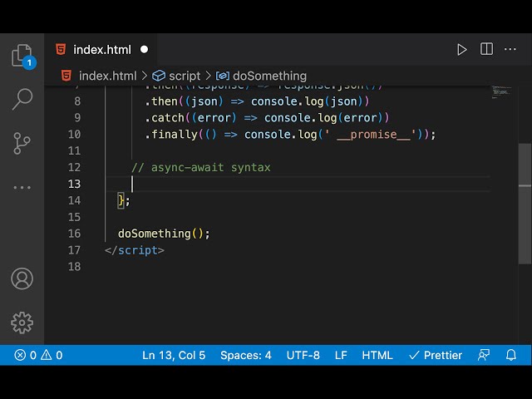Click the breadcrumb script cube icon
This screenshot has width=532, height=399.
point(159,76)
